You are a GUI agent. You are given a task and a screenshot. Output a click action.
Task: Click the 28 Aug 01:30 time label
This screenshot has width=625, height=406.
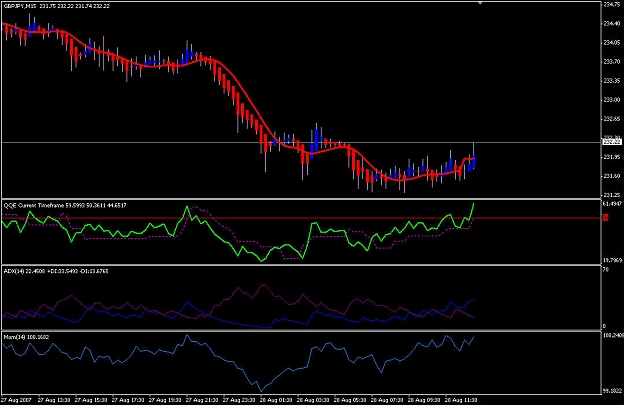click(276, 400)
